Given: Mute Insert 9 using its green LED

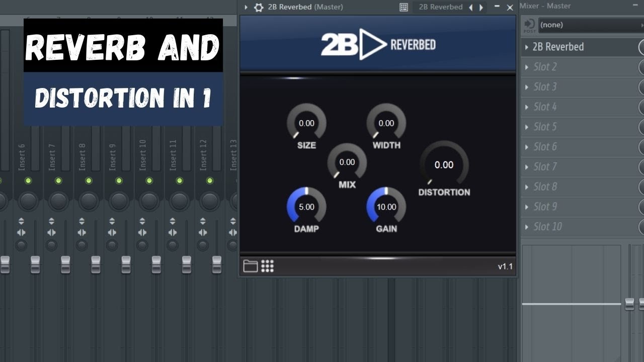Looking at the screenshot, I should click(x=119, y=180).
